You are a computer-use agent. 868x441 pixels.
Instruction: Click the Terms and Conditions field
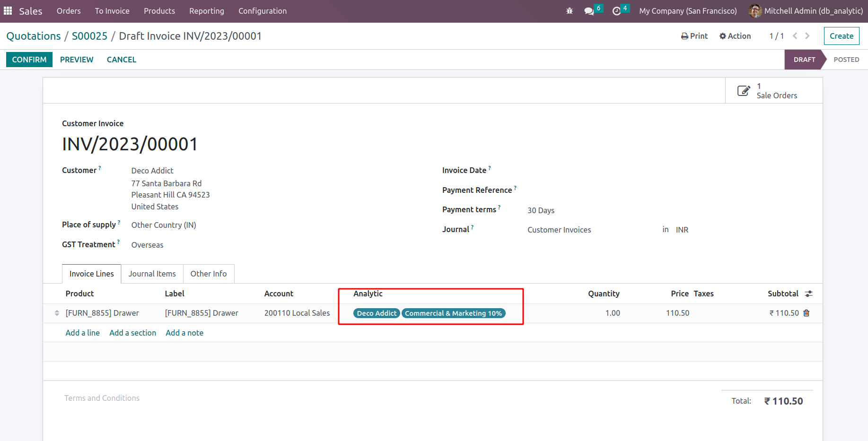click(x=102, y=398)
